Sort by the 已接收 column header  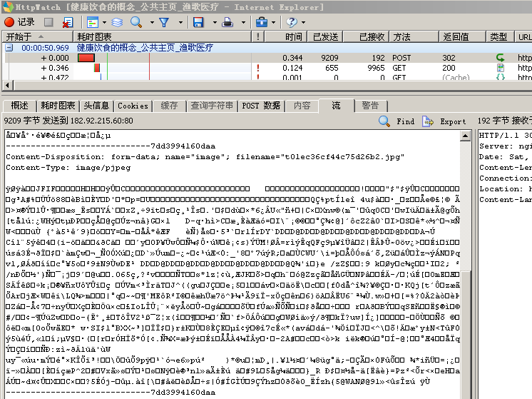(x=366, y=36)
